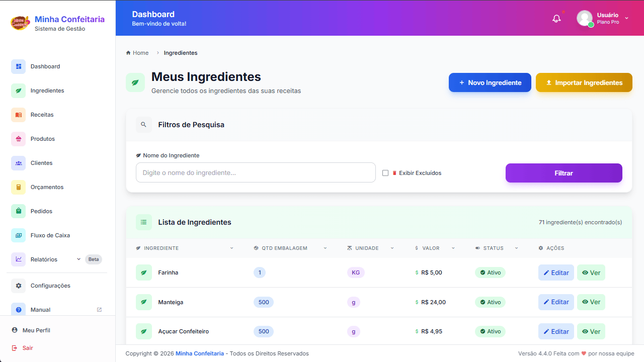Expand the Relatórios submenu chevron

click(78, 259)
